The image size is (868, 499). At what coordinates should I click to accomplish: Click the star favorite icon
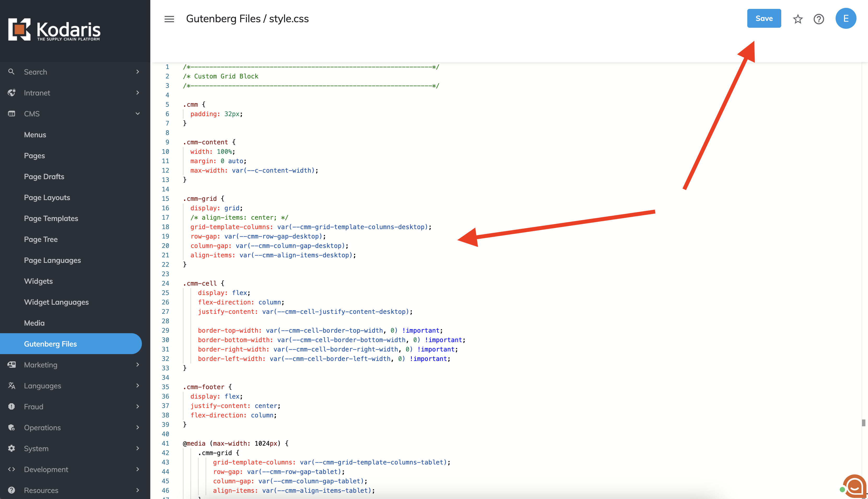(798, 19)
